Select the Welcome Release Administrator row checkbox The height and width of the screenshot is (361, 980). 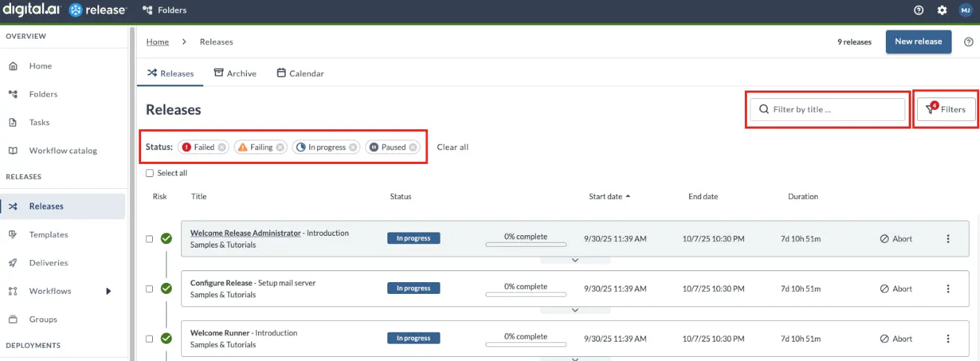pos(149,239)
